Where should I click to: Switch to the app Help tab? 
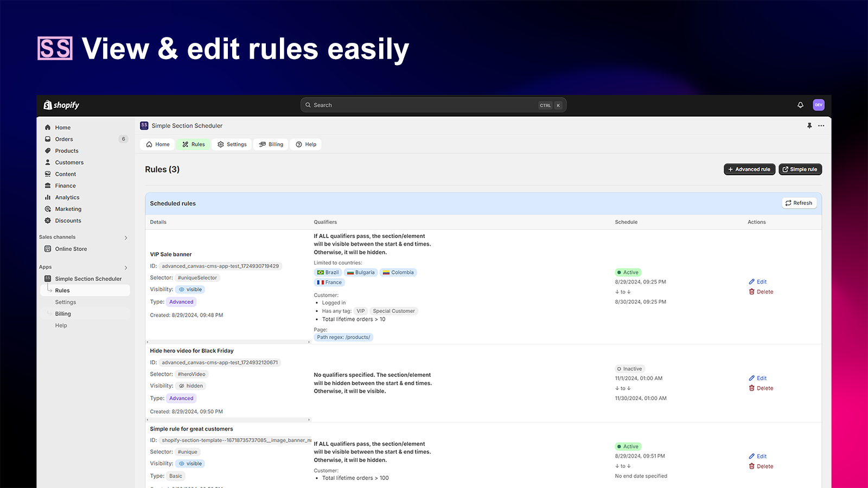pos(306,144)
